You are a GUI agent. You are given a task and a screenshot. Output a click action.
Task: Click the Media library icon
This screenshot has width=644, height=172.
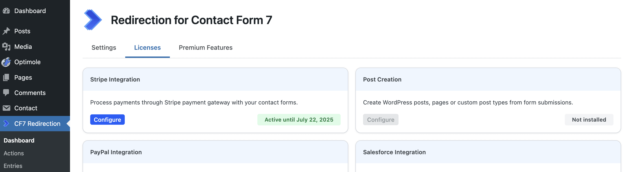[6, 47]
